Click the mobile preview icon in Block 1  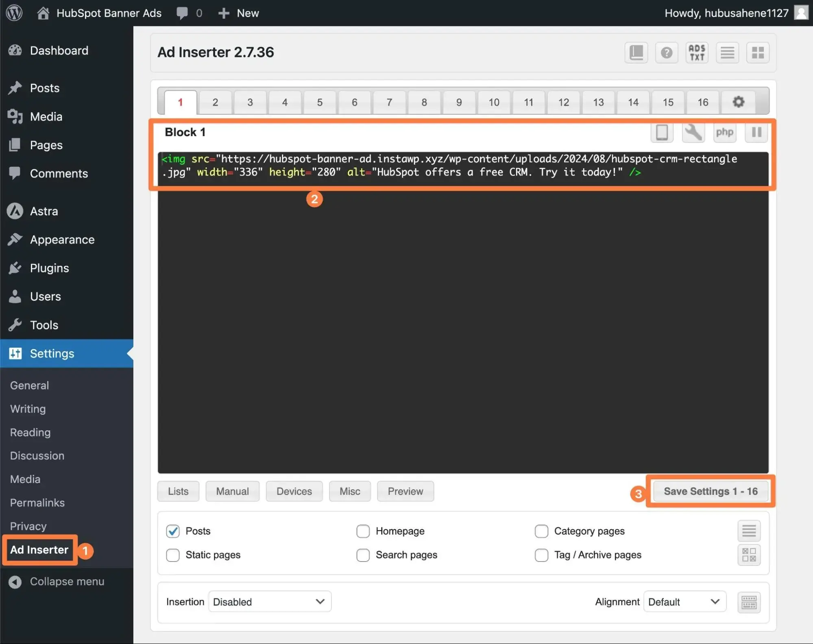click(x=662, y=132)
